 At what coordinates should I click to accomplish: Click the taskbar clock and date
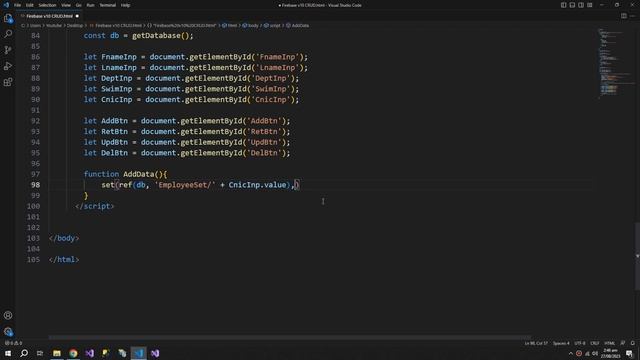click(610, 353)
